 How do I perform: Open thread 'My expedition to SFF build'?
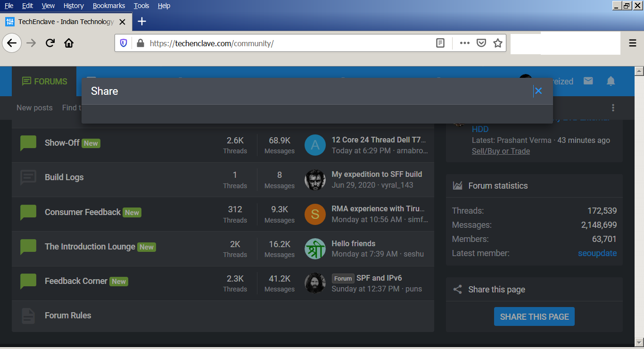click(377, 174)
